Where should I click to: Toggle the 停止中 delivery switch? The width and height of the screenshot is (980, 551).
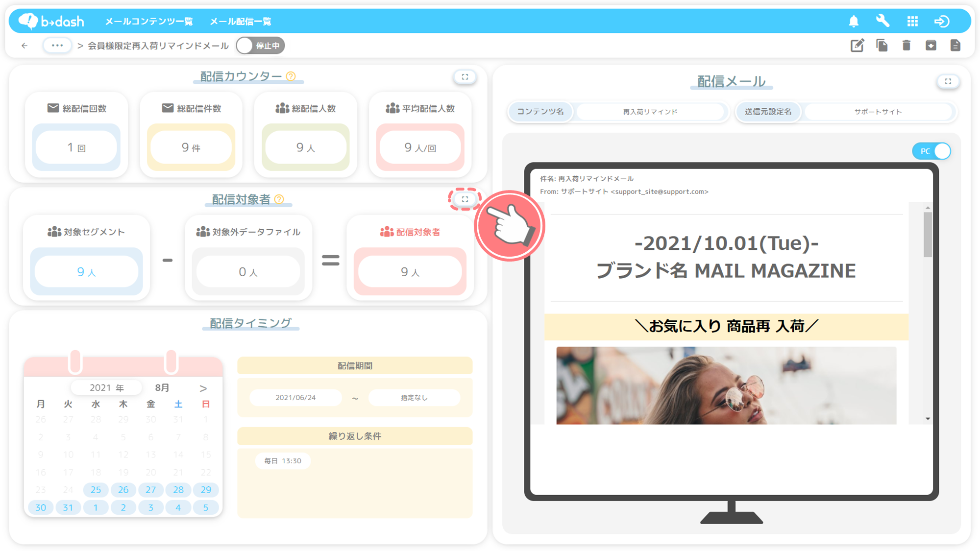click(x=260, y=46)
